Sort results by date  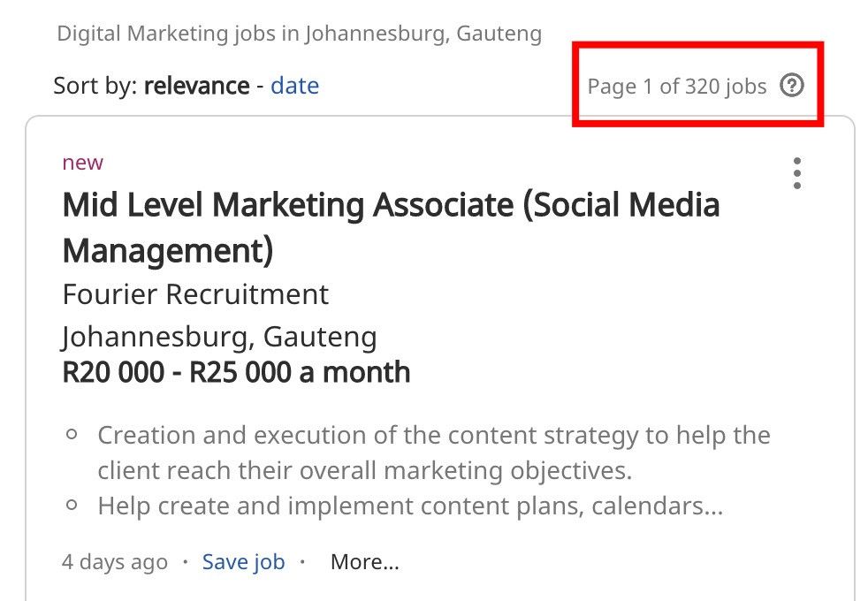[294, 85]
